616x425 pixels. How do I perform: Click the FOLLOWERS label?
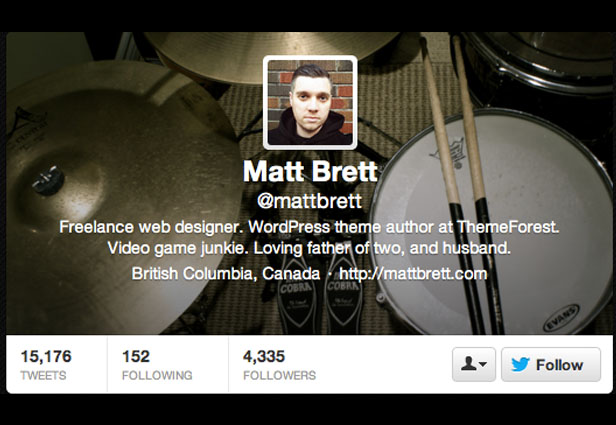tap(279, 376)
